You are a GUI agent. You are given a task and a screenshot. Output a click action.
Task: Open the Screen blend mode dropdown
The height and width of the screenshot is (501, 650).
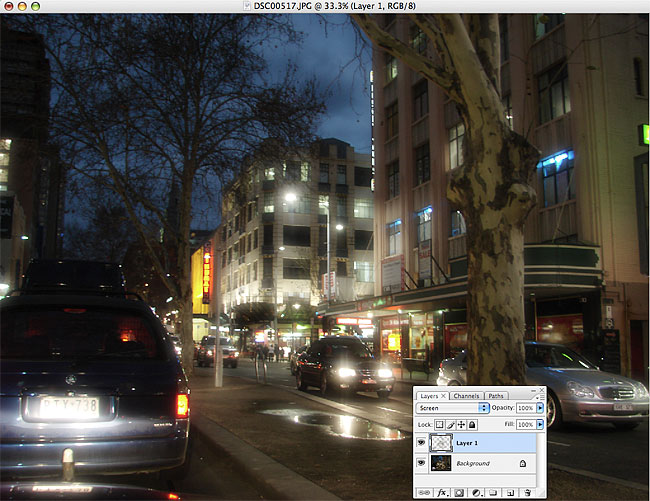[452, 409]
